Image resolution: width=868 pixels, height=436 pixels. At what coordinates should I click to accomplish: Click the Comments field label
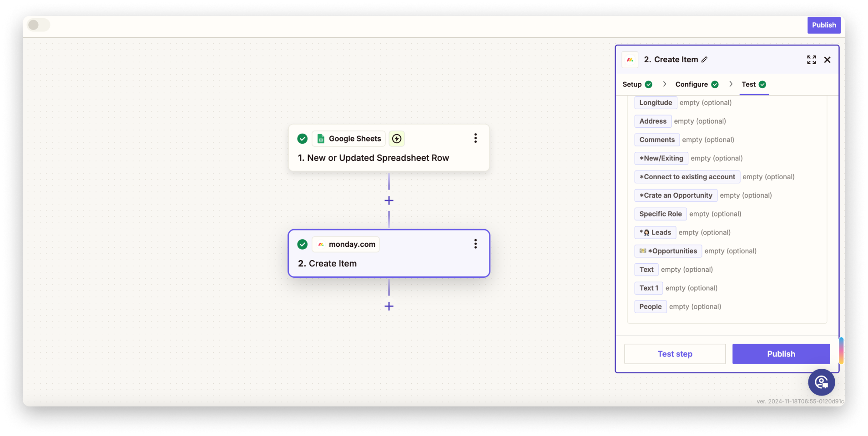(x=657, y=140)
